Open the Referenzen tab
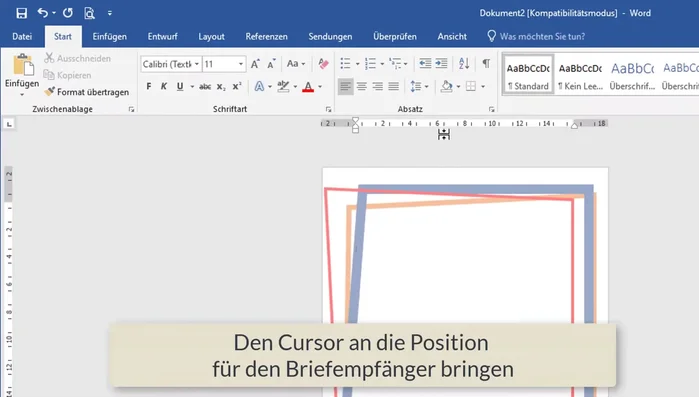 point(266,37)
